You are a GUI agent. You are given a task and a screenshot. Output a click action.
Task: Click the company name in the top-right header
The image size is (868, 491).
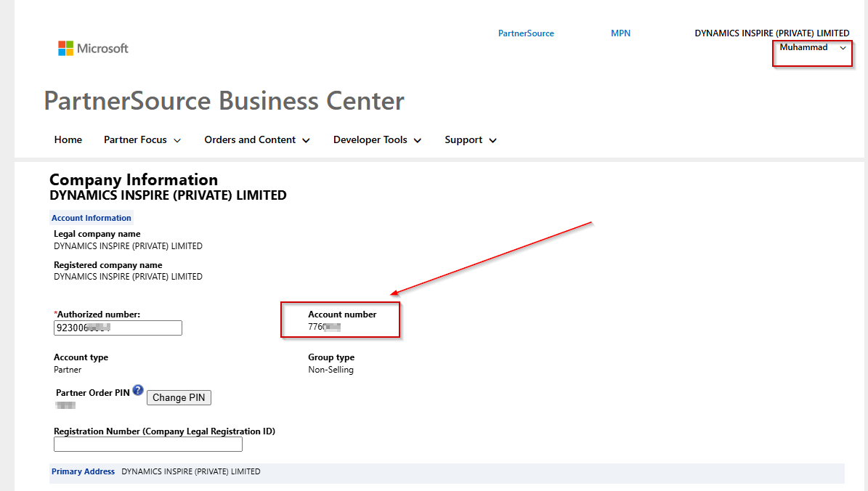click(x=771, y=33)
